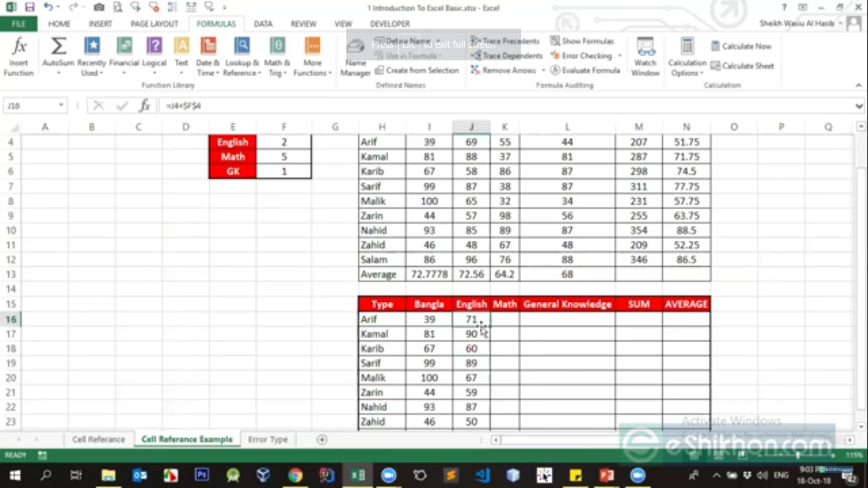The width and height of the screenshot is (868, 488).
Task: Open the Name Manager
Action: (355, 57)
